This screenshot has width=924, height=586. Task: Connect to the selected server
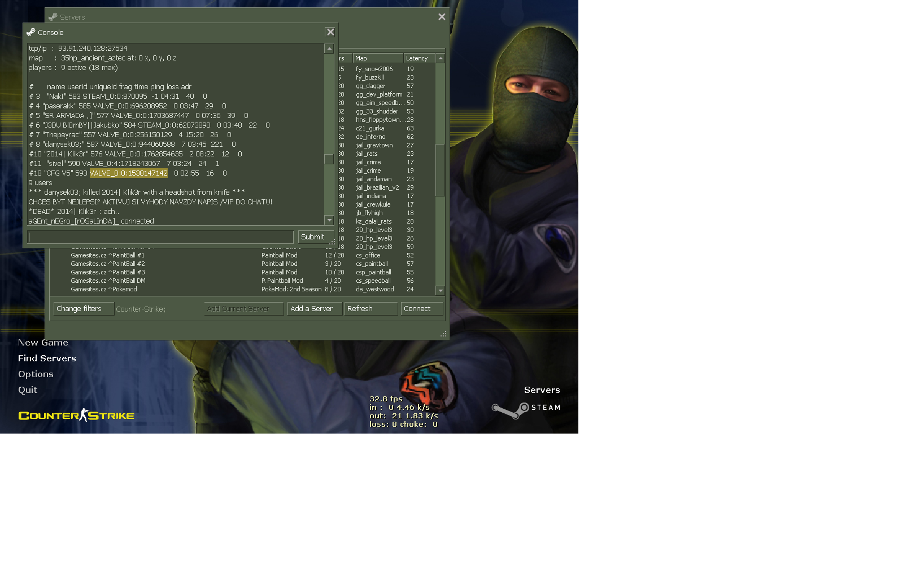tap(422, 309)
